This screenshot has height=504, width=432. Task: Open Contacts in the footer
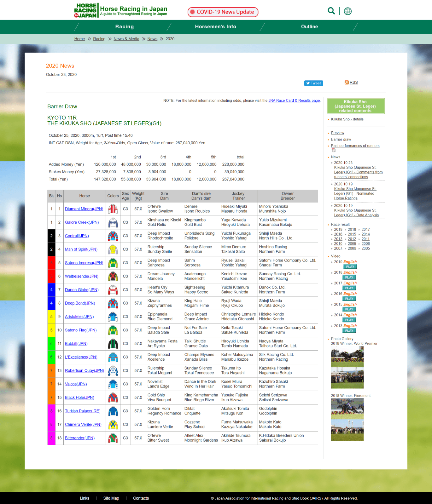(x=141, y=498)
